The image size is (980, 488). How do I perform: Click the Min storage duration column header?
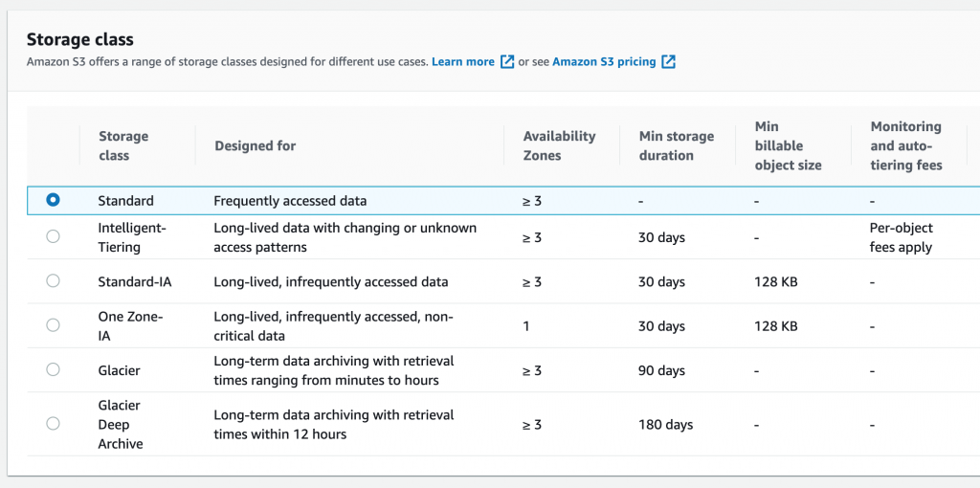[677, 145]
